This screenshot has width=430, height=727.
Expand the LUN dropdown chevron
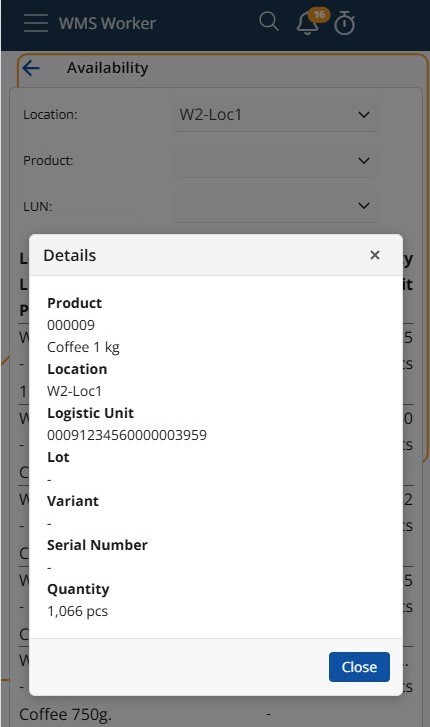point(364,205)
